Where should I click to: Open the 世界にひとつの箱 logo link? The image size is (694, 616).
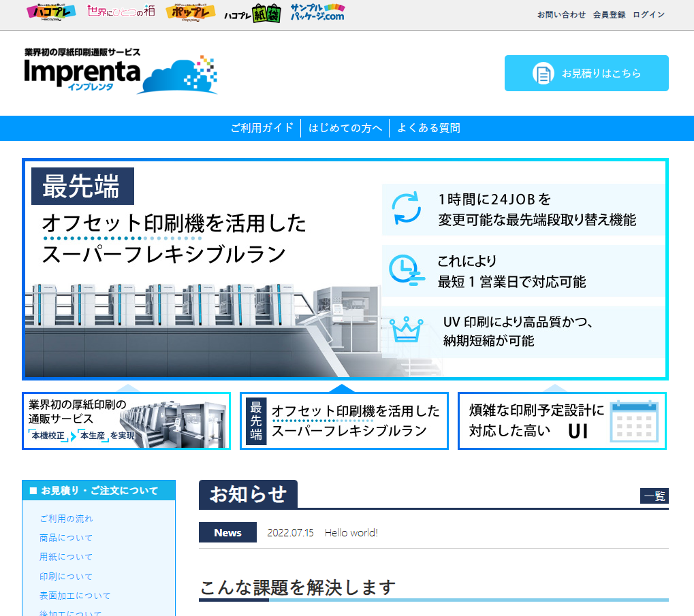121,11
